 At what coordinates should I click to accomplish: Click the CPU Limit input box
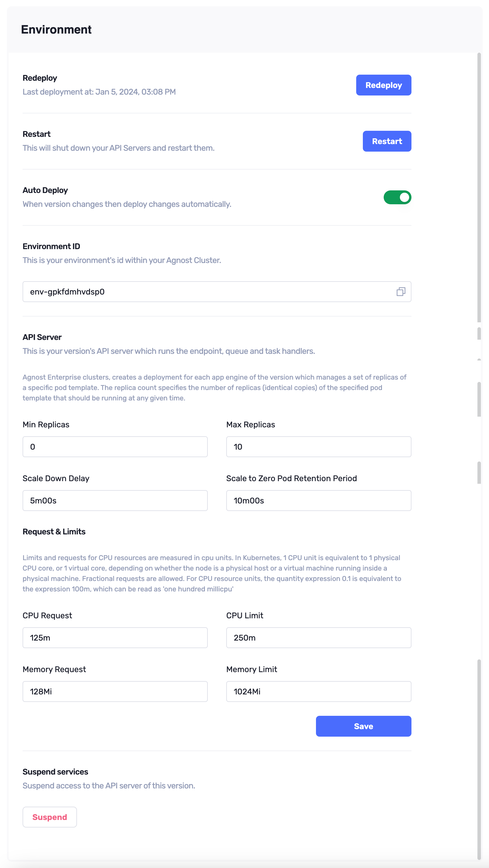click(x=318, y=637)
